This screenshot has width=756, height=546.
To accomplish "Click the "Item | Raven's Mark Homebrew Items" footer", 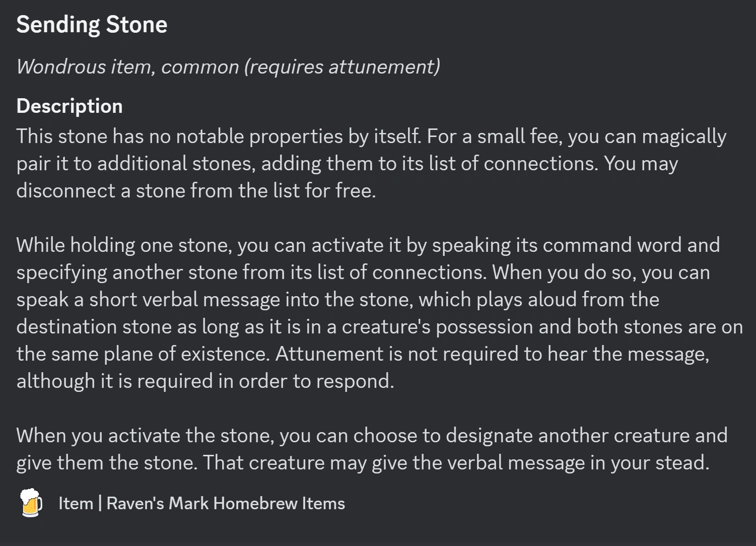I will click(x=201, y=503).
